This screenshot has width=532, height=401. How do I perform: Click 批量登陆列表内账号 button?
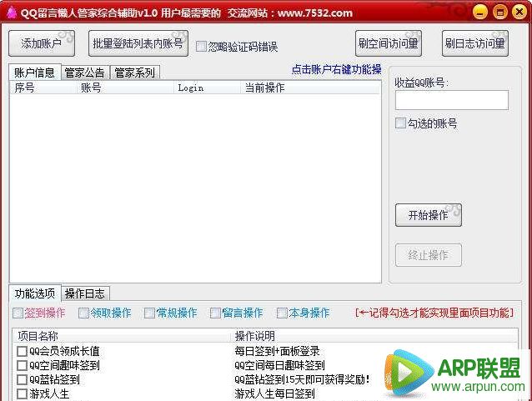pyautogui.click(x=138, y=43)
